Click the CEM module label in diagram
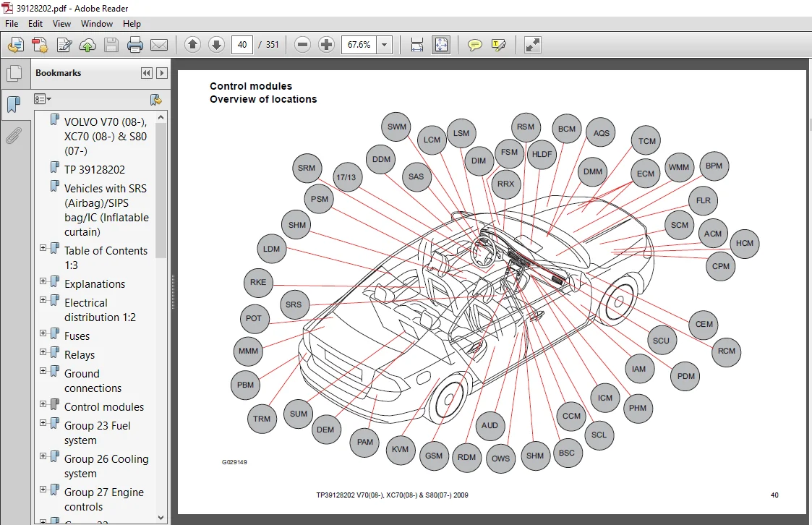This screenshot has width=812, height=525. click(x=704, y=324)
